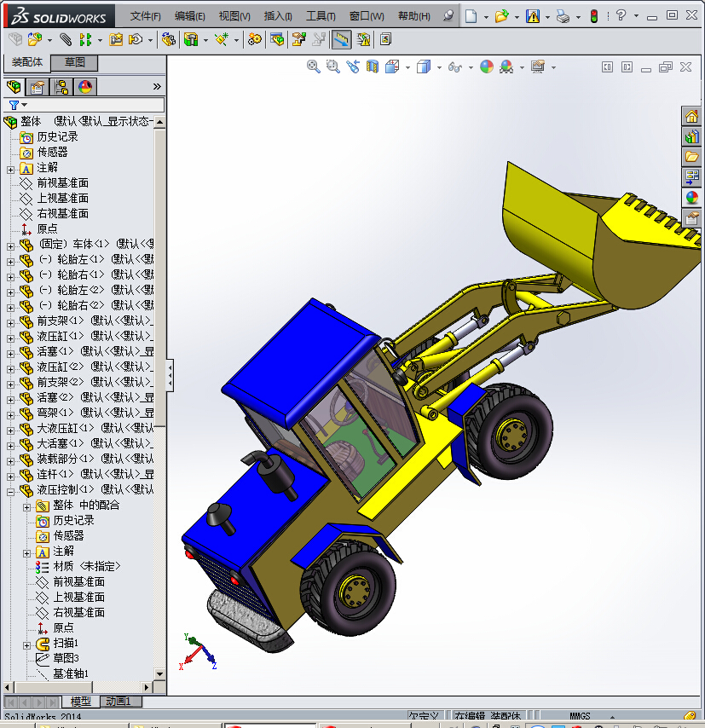The height and width of the screenshot is (728, 705).
Task: Click the Mate paperclip icon in toolbar
Action: (x=66, y=40)
